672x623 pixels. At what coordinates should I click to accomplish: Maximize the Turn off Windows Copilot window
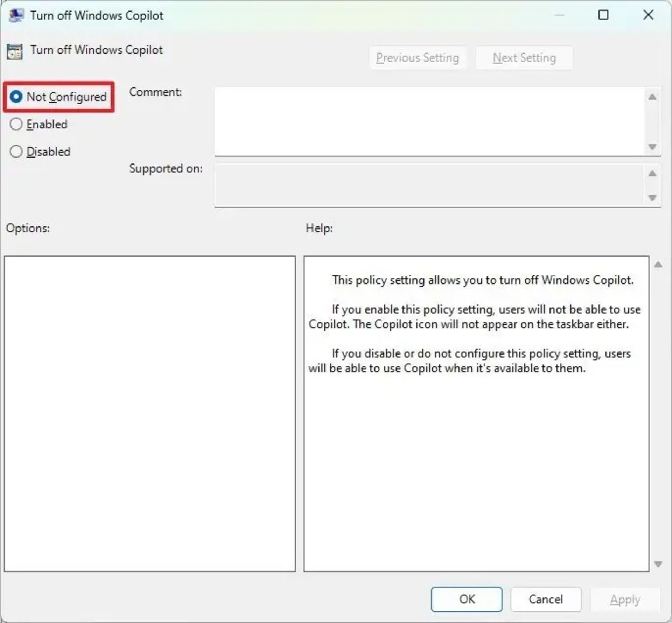click(x=603, y=15)
